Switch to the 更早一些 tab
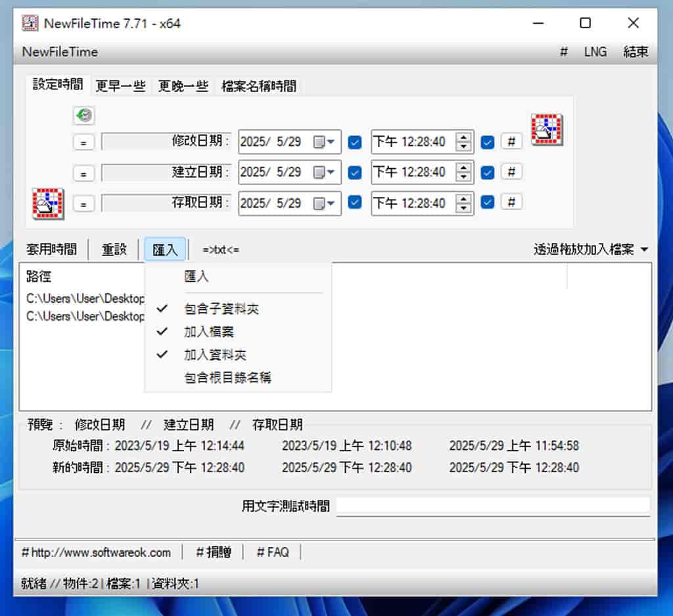This screenshot has width=673, height=616. click(120, 86)
